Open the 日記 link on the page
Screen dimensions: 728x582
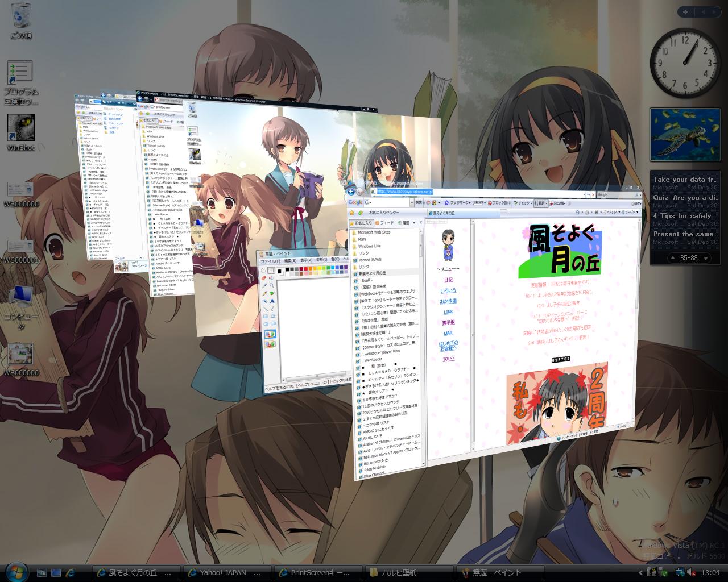click(449, 280)
